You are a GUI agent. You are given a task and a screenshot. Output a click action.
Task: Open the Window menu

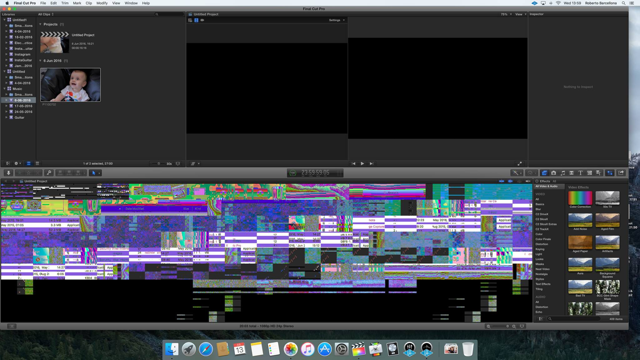(x=131, y=3)
